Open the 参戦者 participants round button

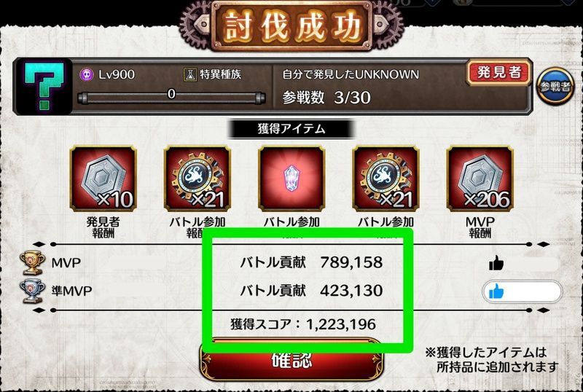tap(555, 87)
